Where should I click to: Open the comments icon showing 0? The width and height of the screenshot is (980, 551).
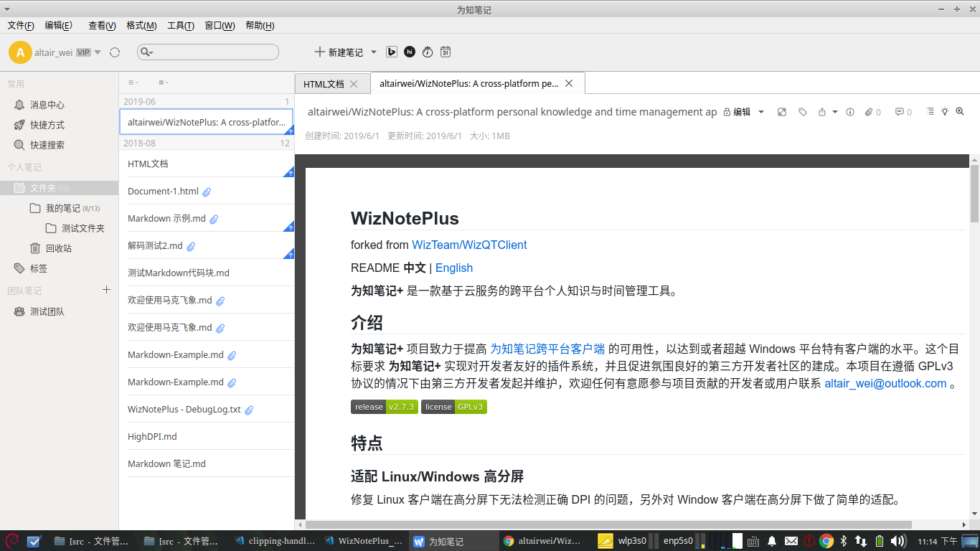(x=900, y=112)
